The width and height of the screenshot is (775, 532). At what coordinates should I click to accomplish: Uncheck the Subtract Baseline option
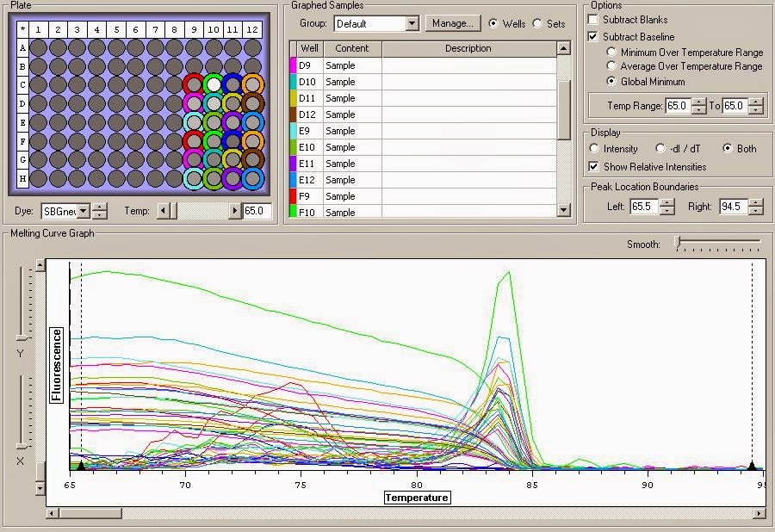pos(592,36)
